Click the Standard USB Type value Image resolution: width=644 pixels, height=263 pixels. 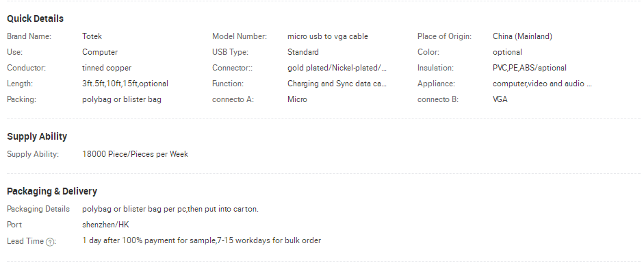303,52
